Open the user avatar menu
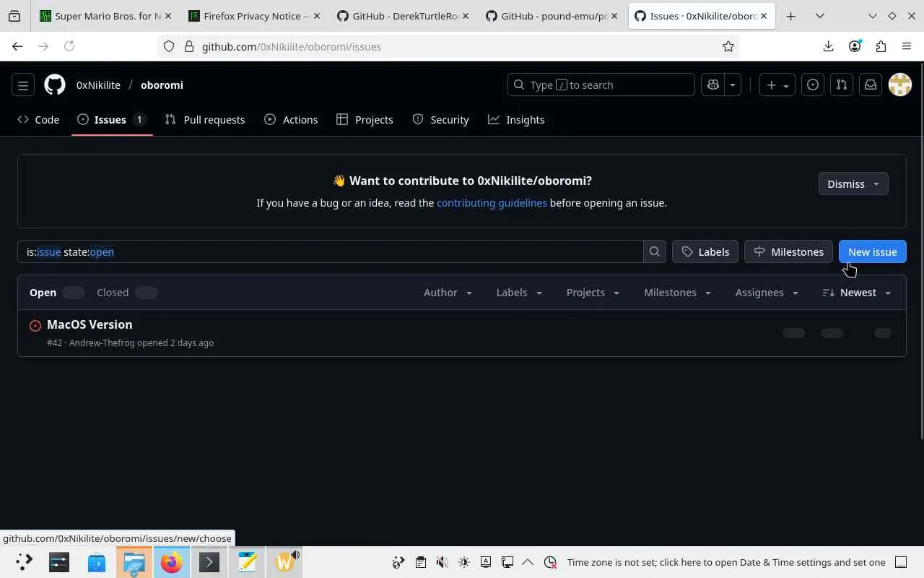Image resolution: width=924 pixels, height=578 pixels. pyautogui.click(x=900, y=85)
